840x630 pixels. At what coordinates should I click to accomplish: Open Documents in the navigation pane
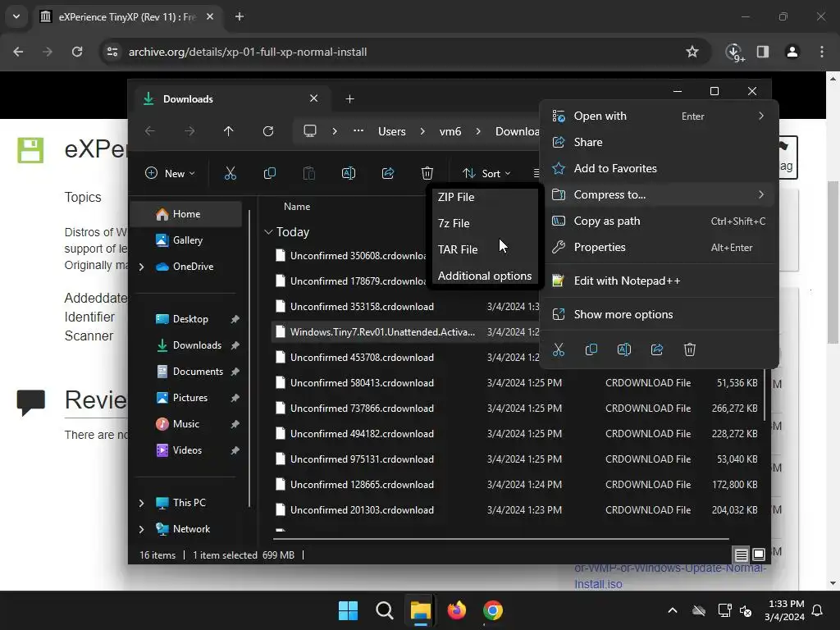pyautogui.click(x=198, y=372)
